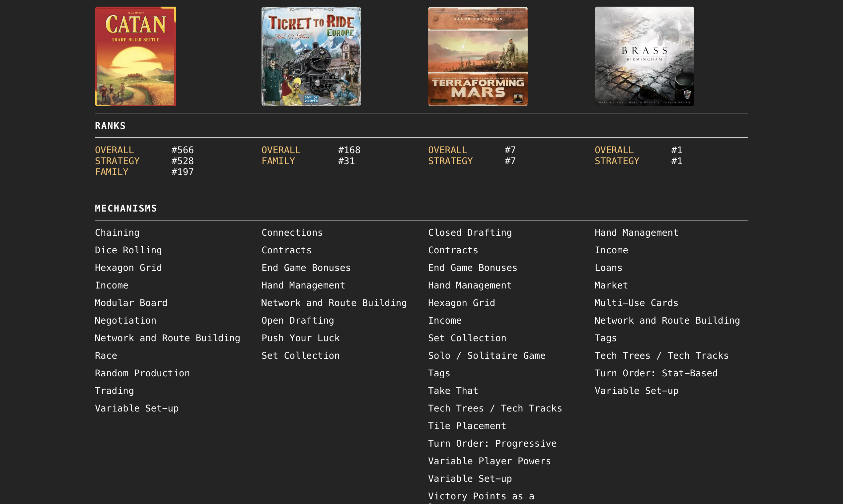Open the Catan box cover image
Image resolution: width=843 pixels, height=504 pixels.
(x=135, y=56)
